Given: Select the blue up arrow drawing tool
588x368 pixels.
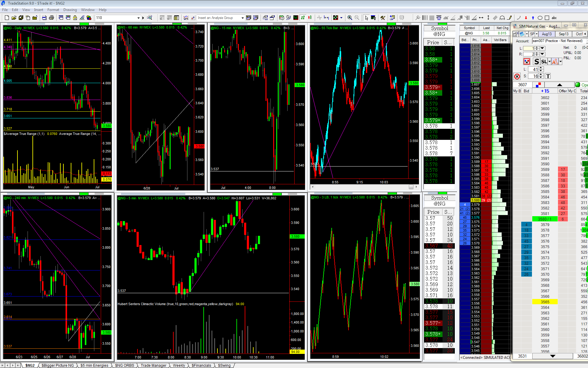Looking at the screenshot, I should click(x=533, y=18).
